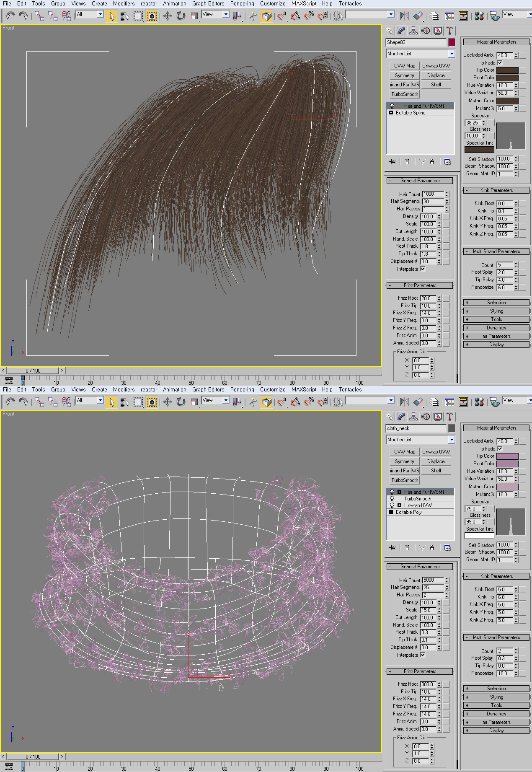Toggle lightbulb of upper Hair and Fur modifier
Viewport: 532px width, 772px height.
[392, 106]
